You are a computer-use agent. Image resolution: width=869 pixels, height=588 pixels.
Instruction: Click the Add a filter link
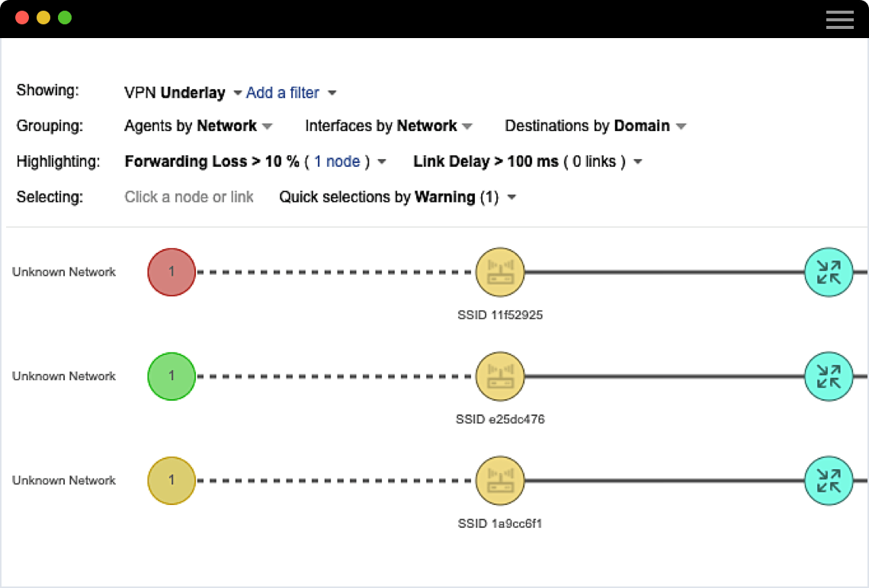(x=283, y=93)
